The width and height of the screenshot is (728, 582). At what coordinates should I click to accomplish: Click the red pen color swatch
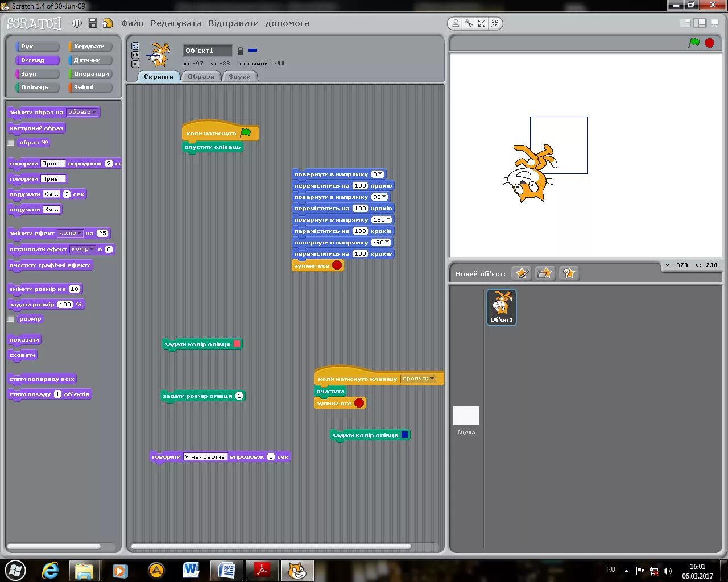237,344
